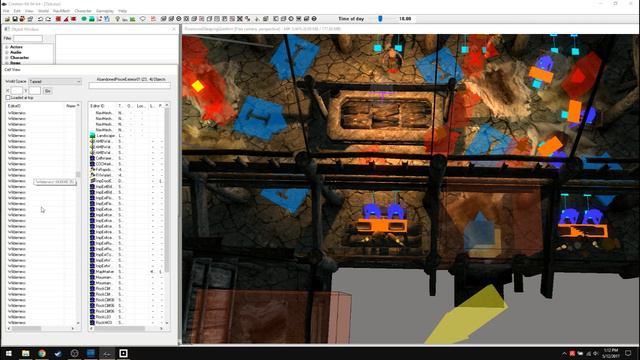Sort cell list by Name column header
The width and height of the screenshot is (640, 360).
70,106
